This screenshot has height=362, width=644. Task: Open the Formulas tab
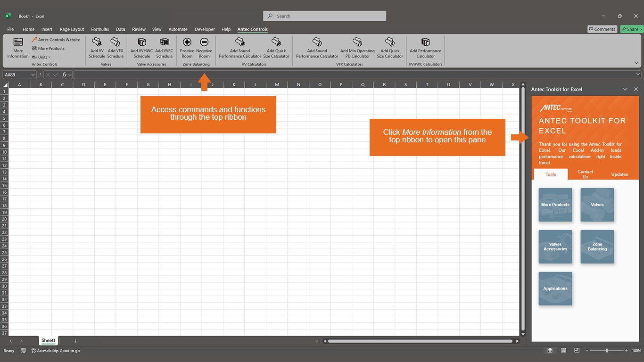[x=100, y=29]
